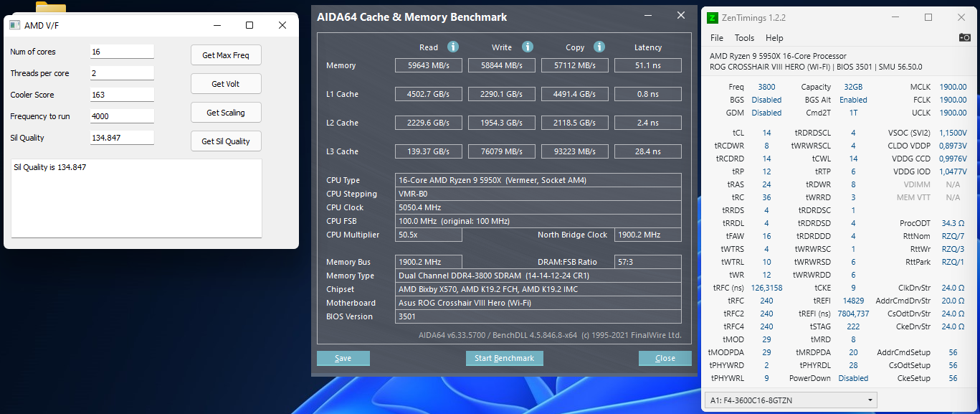Click the Memory Read value 59643 MB/s
The width and height of the screenshot is (980, 414).
pos(429,65)
